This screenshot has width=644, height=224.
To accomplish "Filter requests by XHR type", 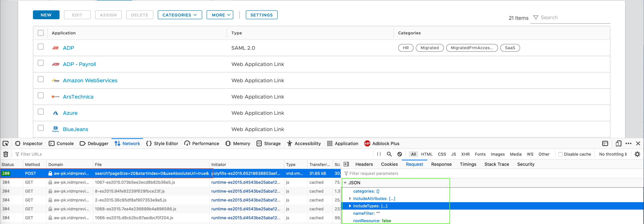I will [x=465, y=154].
